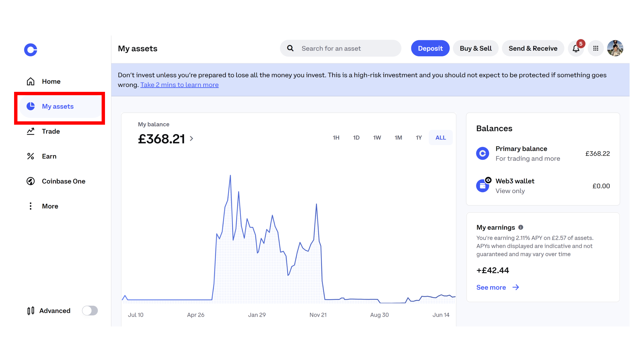Click the balance chart peak line

(x=230, y=176)
